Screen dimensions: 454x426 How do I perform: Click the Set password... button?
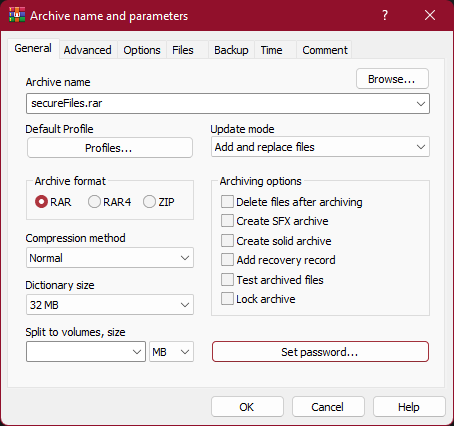(320, 352)
